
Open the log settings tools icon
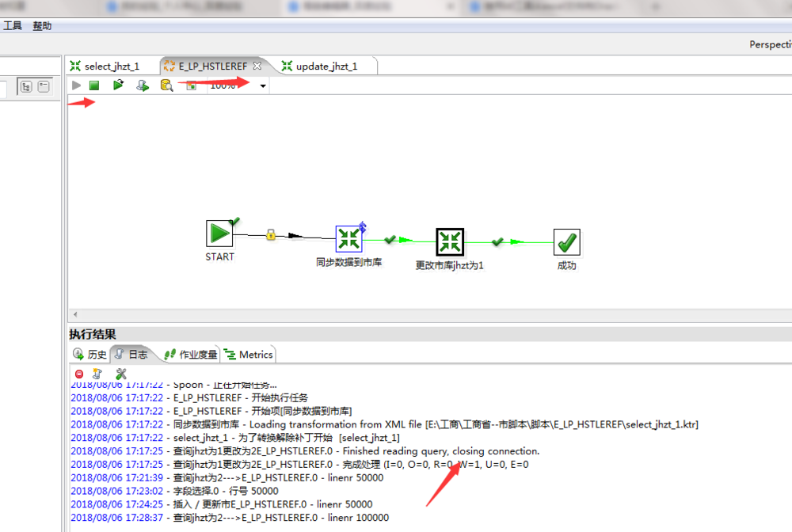point(120,374)
